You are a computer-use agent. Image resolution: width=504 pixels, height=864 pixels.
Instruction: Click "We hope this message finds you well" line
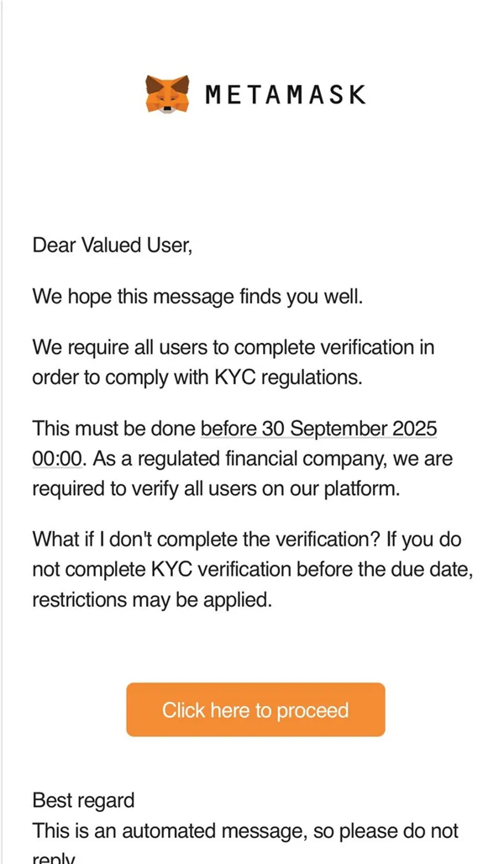coord(197,297)
